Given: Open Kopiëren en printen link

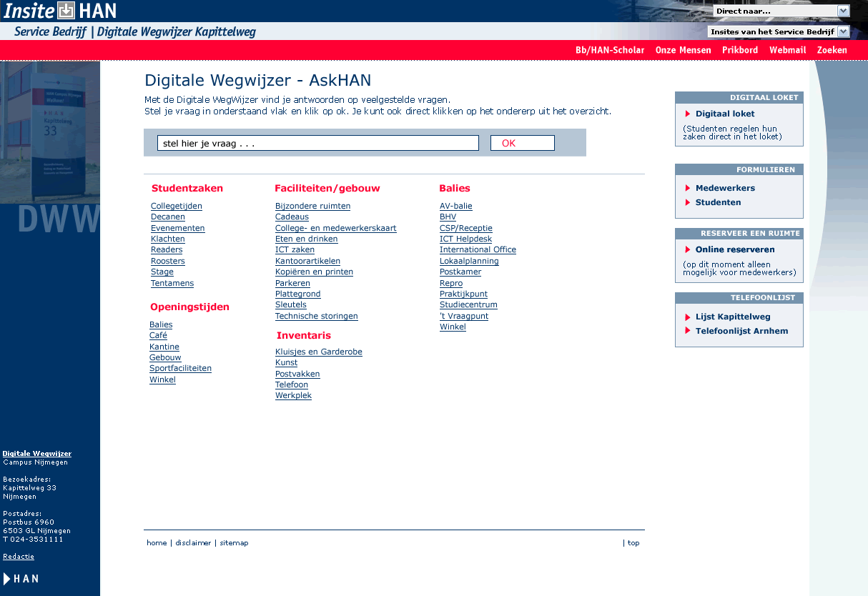Looking at the screenshot, I should 314,272.
